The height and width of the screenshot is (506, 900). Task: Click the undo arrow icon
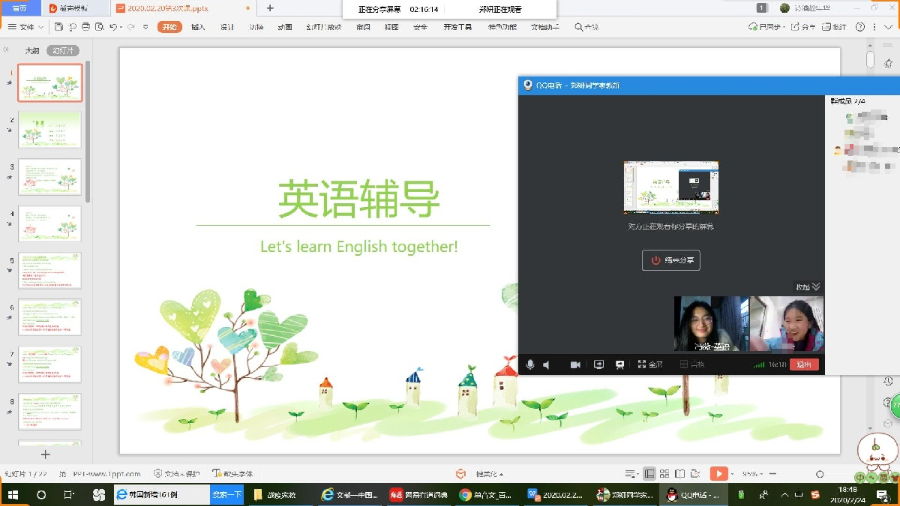(x=113, y=27)
